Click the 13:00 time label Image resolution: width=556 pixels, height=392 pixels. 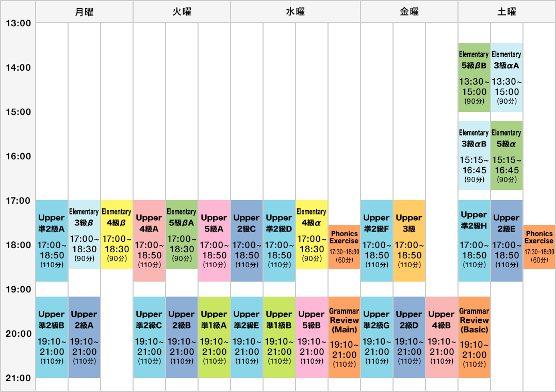tap(19, 23)
